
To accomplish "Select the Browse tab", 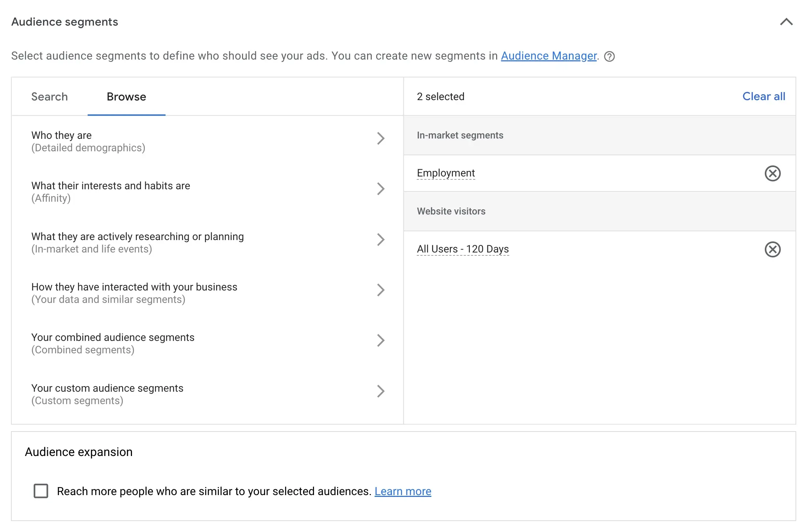I will (126, 97).
